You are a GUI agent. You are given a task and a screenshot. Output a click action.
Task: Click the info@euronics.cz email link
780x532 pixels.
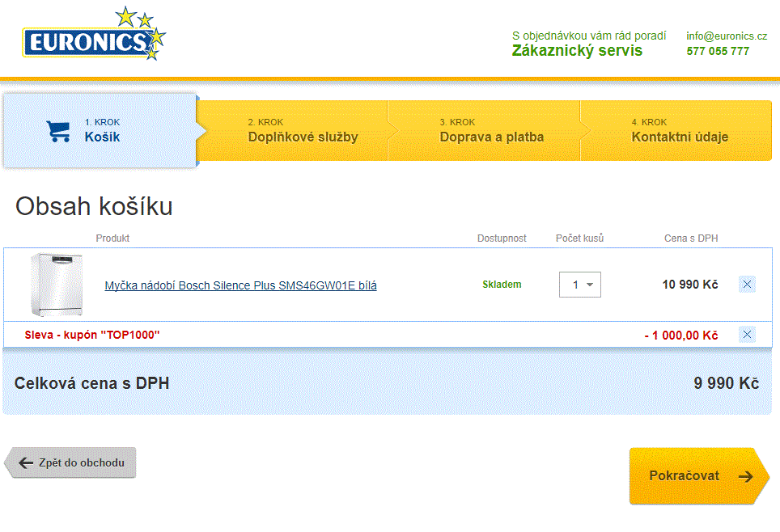tap(727, 36)
